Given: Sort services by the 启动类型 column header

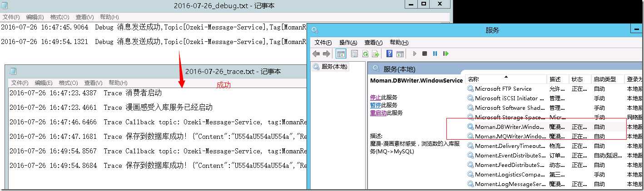Looking at the screenshot, I should (x=604, y=79).
